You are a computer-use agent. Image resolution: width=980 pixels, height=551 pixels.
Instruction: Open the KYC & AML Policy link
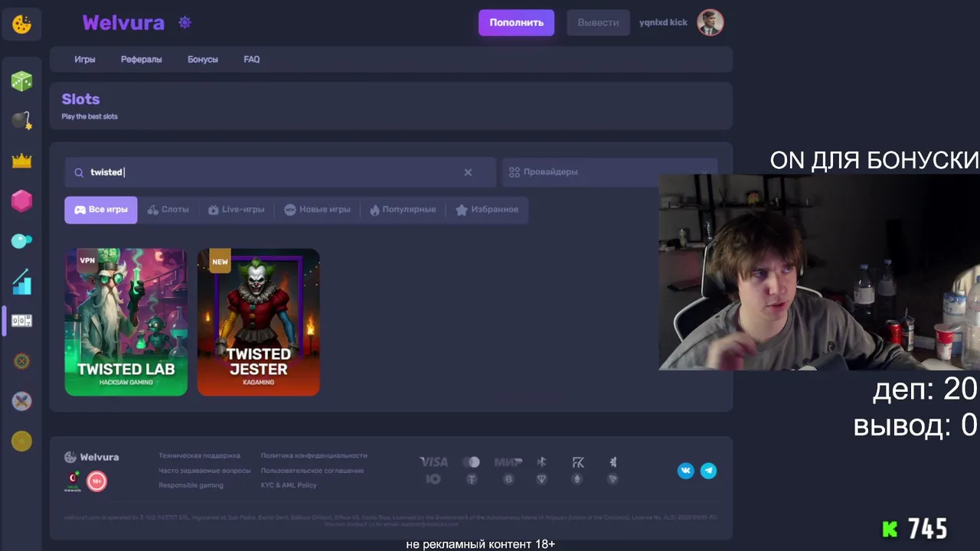tap(289, 485)
